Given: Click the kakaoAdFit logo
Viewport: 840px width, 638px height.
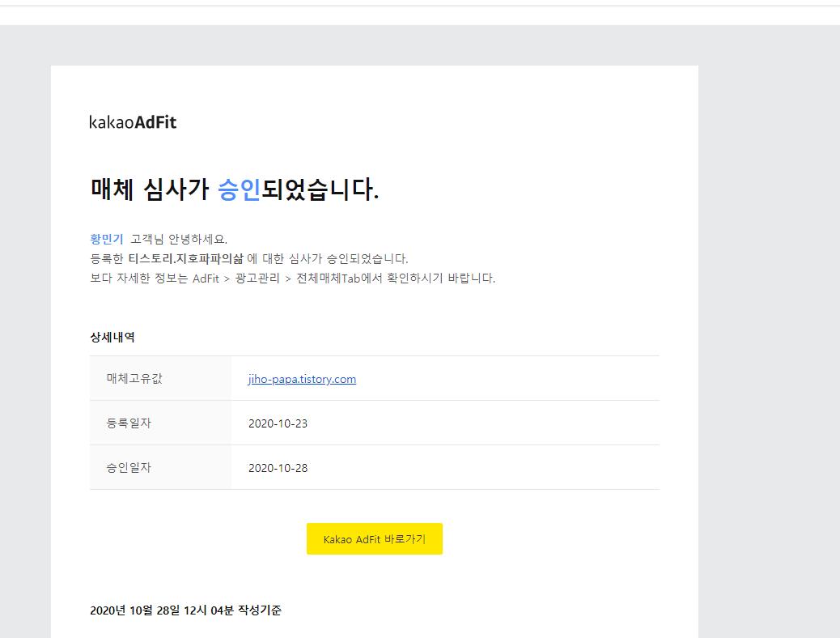Looking at the screenshot, I should (133, 122).
